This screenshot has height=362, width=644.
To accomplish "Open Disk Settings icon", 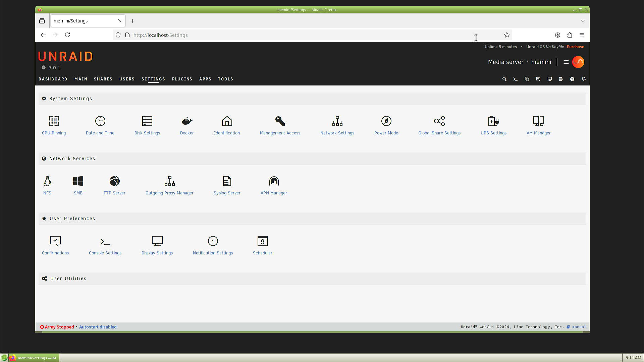I will tap(147, 121).
